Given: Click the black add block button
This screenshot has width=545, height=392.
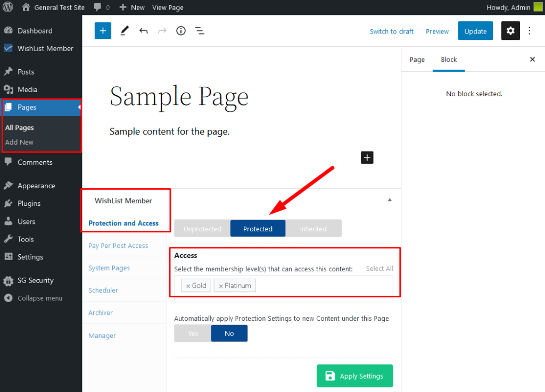Looking at the screenshot, I should 367,157.
